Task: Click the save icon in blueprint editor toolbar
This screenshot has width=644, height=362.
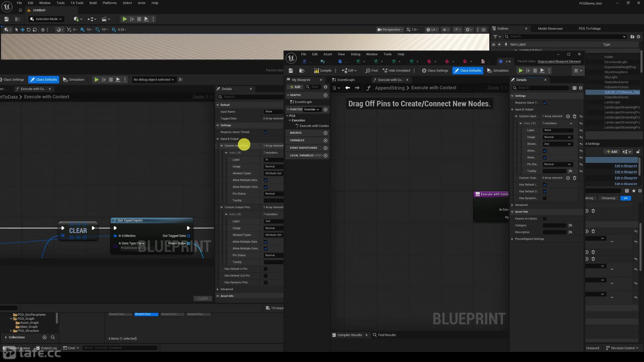Action: pyautogui.click(x=291, y=71)
